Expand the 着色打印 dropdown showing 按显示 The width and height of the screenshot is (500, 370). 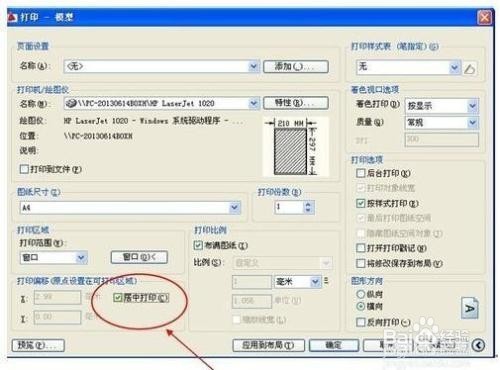point(442,106)
